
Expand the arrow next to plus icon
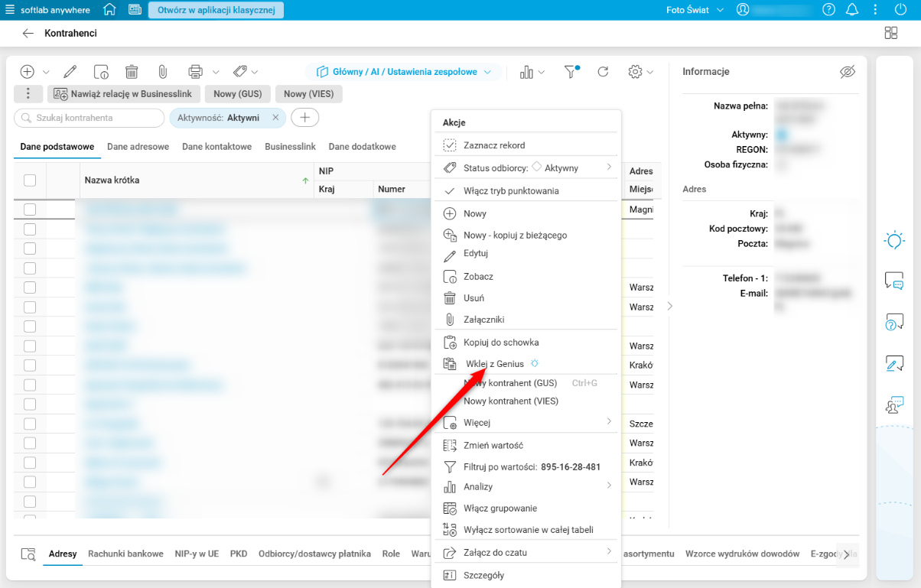[46, 72]
